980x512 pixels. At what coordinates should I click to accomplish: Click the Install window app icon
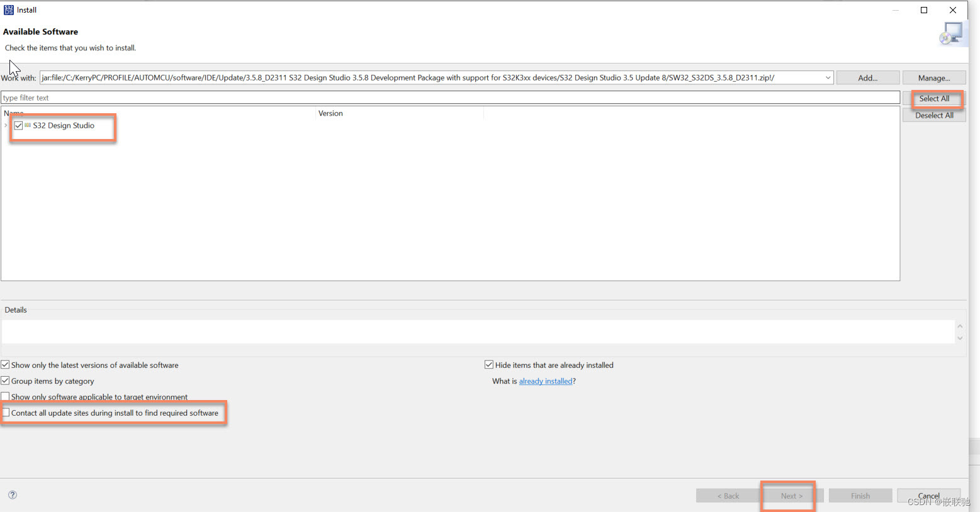[x=9, y=10]
